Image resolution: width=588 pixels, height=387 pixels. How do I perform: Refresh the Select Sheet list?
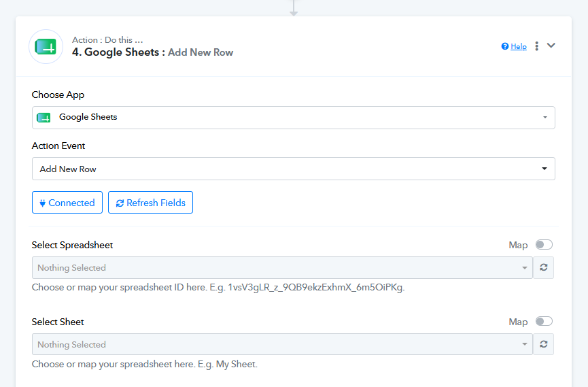(x=543, y=344)
